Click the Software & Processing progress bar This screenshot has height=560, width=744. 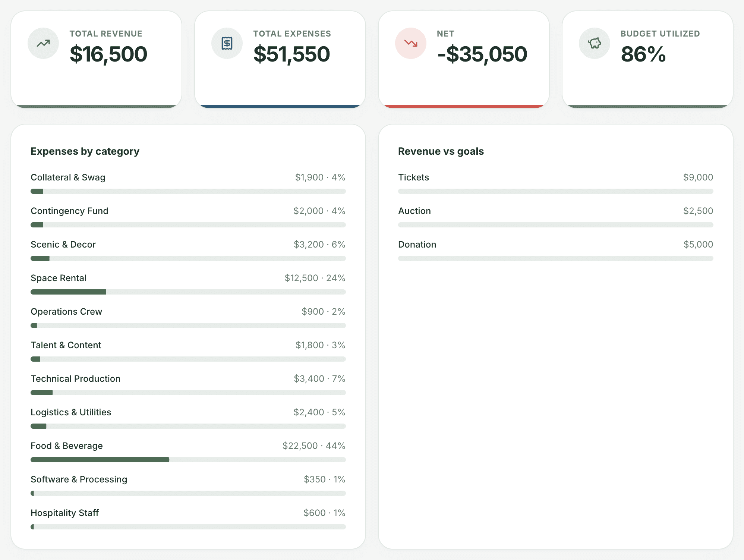(x=188, y=493)
